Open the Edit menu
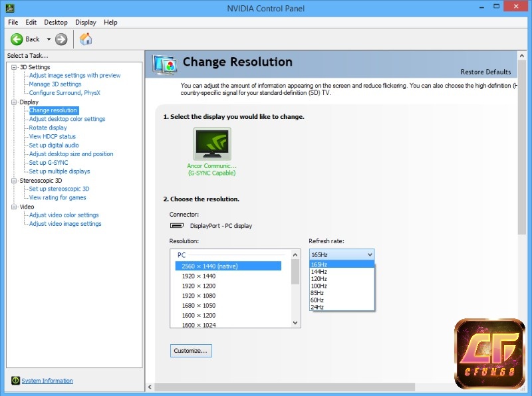The height and width of the screenshot is (396, 532). (x=31, y=23)
